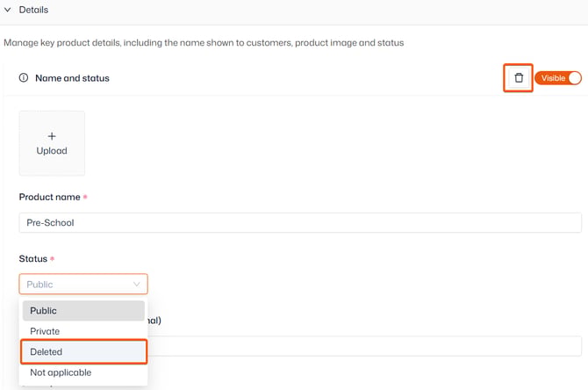This screenshot has height=390, width=588.
Task: Select Public from the status list
Action: pyautogui.click(x=83, y=311)
